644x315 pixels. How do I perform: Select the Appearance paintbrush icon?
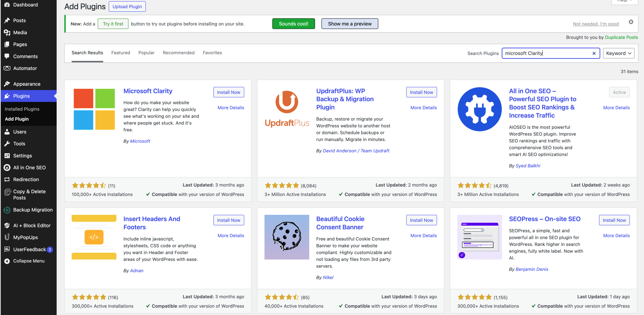(8, 84)
